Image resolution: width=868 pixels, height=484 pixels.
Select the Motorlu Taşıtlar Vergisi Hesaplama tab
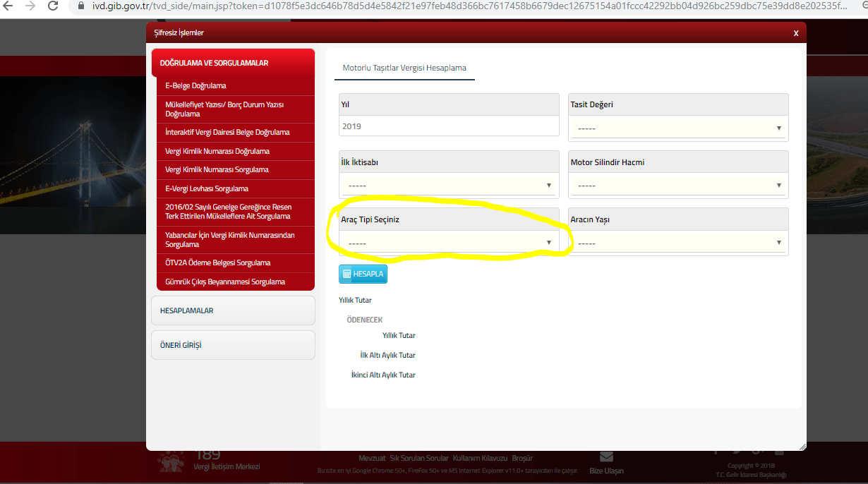(x=404, y=68)
